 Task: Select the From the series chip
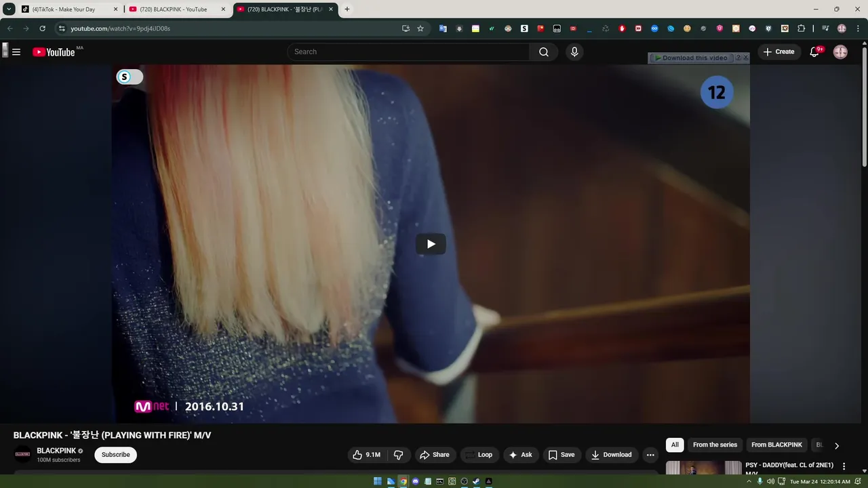715,445
